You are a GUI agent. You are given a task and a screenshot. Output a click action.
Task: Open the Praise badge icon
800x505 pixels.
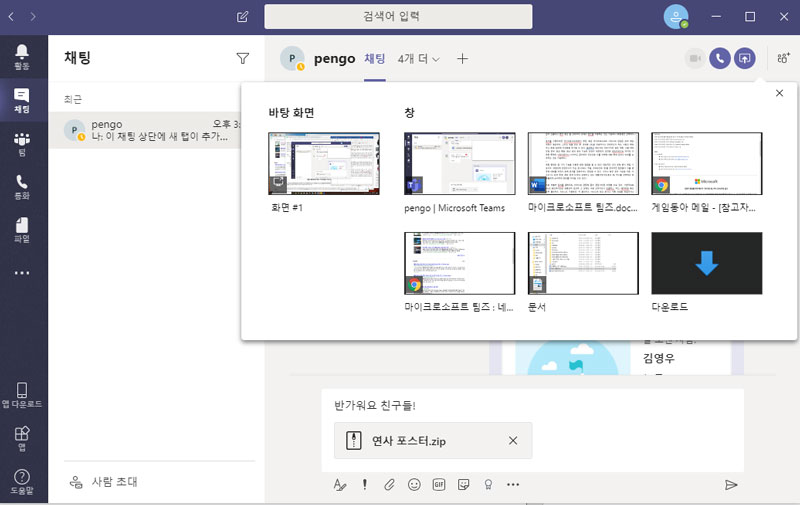click(x=488, y=485)
